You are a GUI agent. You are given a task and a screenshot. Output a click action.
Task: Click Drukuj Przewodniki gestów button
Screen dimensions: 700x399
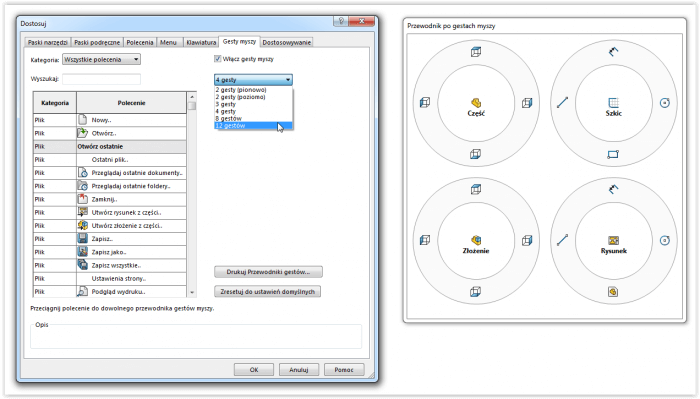[x=268, y=272]
